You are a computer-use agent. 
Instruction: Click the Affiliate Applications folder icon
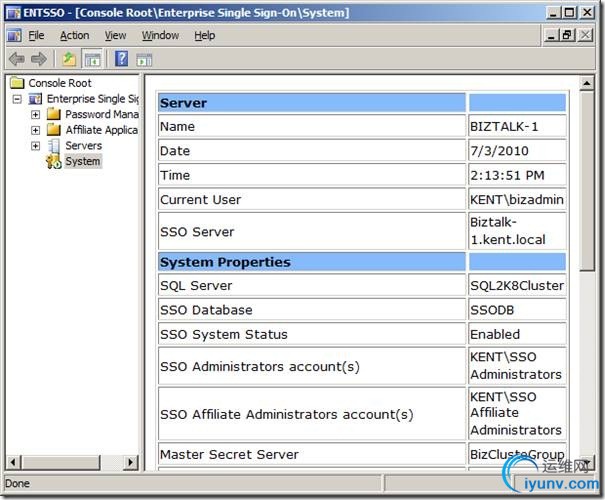(x=54, y=130)
